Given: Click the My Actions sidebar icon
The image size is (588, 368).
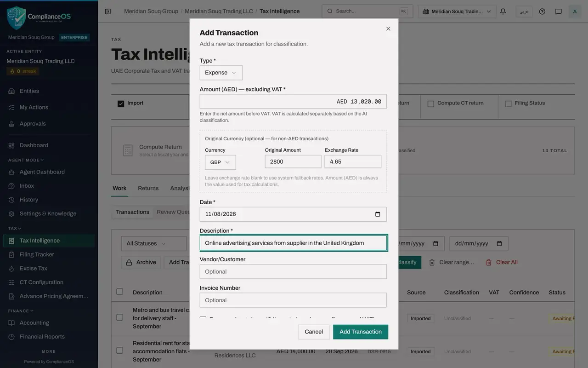Looking at the screenshot, I should click(11, 107).
